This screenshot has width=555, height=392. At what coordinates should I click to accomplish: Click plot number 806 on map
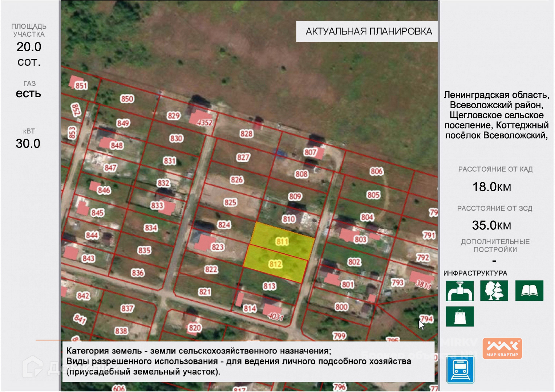[x=377, y=171]
